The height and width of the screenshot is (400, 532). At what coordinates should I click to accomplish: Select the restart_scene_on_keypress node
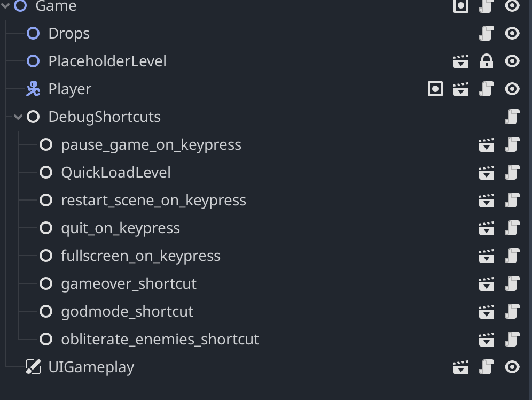pyautogui.click(x=153, y=200)
